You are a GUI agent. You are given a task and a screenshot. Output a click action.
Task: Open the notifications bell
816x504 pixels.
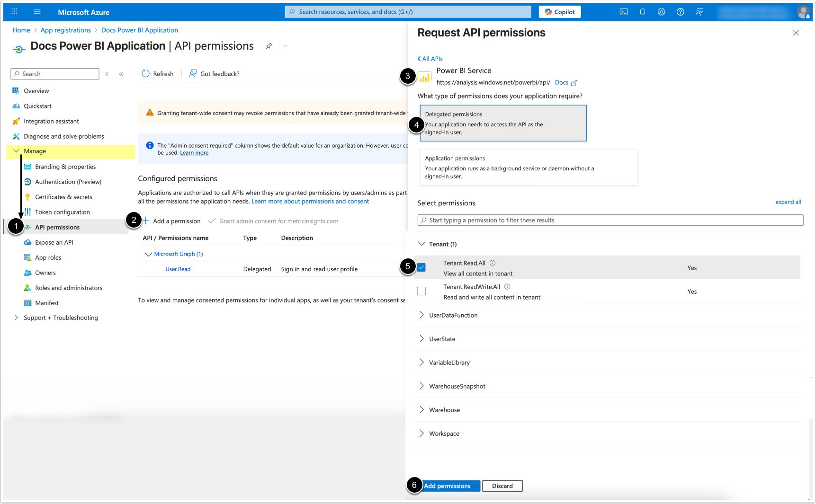(642, 12)
